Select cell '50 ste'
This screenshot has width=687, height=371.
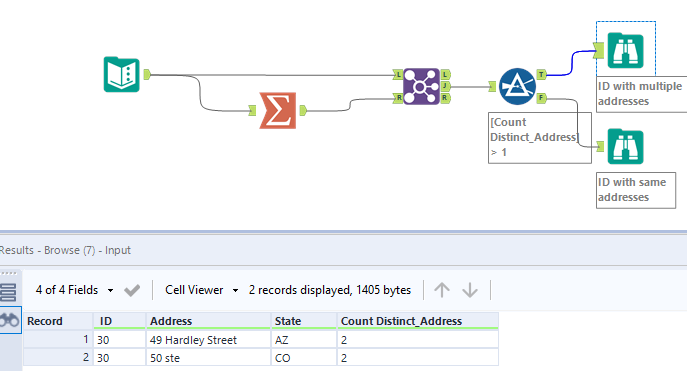click(x=208, y=358)
